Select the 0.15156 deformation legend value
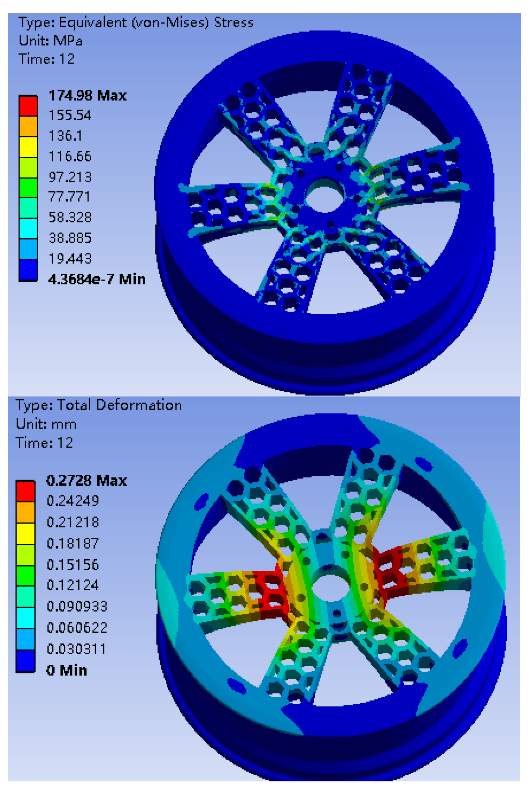532x794 pixels. (x=73, y=565)
